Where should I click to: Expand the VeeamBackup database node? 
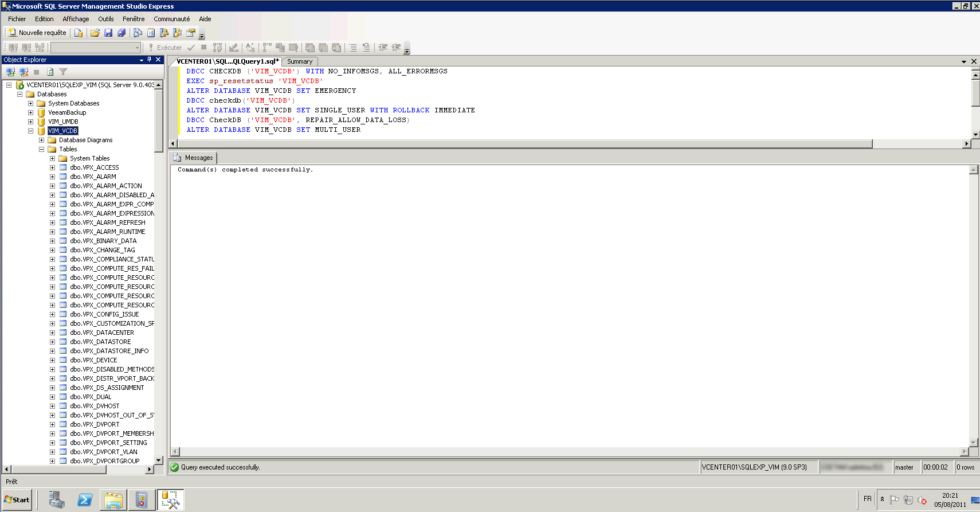30,112
